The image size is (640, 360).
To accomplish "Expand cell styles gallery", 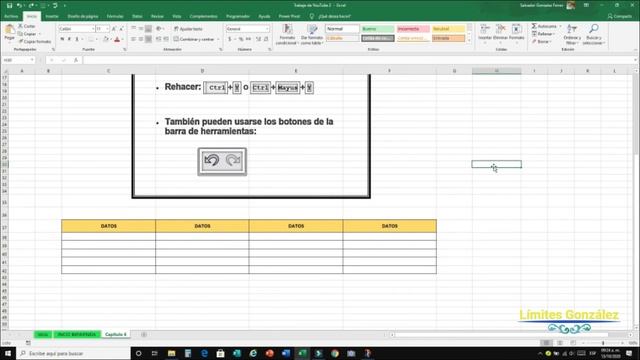I will 469,40.
